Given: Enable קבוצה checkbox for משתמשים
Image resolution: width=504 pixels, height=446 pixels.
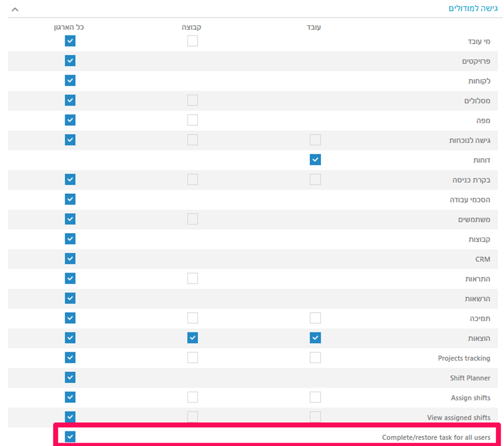Looking at the screenshot, I should (193, 219).
